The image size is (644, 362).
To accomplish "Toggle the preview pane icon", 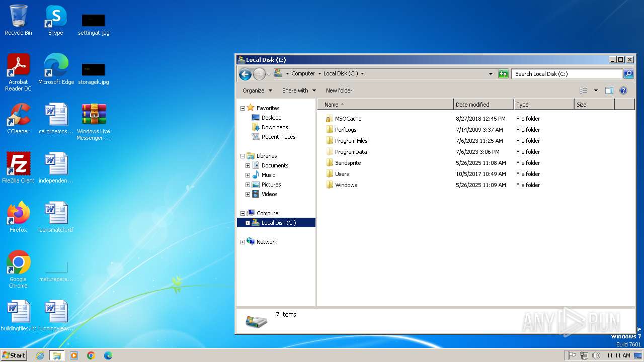I will click(x=609, y=90).
